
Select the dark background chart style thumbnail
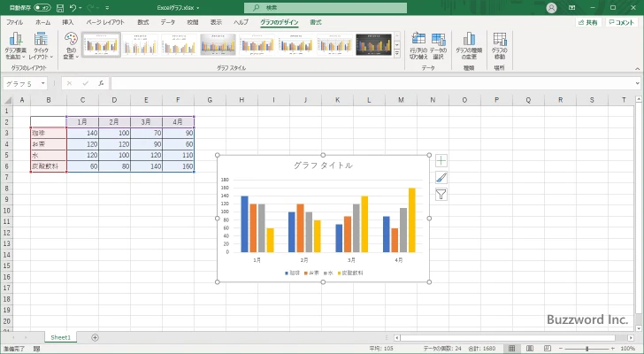tap(373, 45)
